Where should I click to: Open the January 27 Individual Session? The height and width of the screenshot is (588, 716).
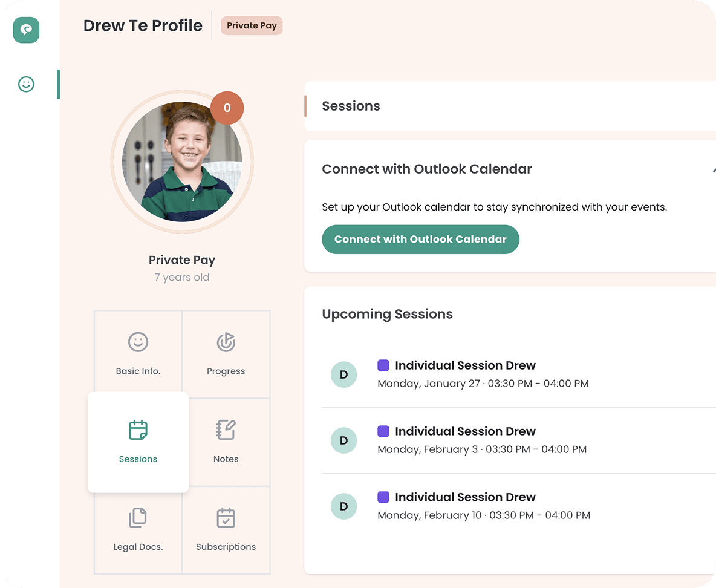(465, 365)
